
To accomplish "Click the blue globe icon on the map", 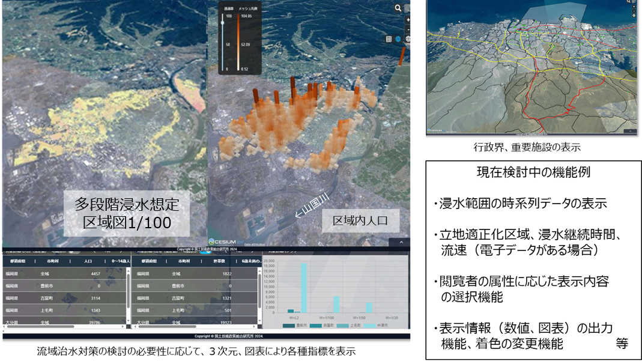I will [x=398, y=39].
